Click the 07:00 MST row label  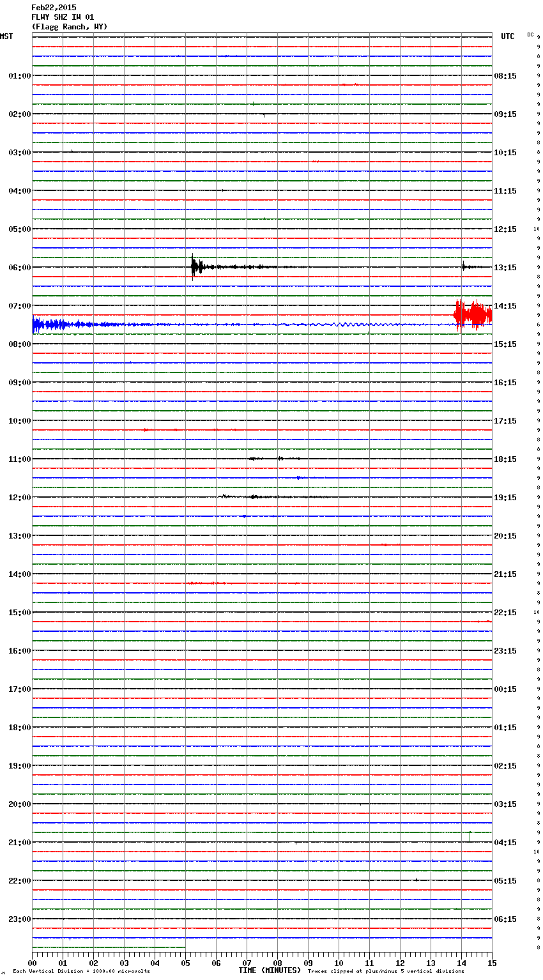(x=20, y=306)
